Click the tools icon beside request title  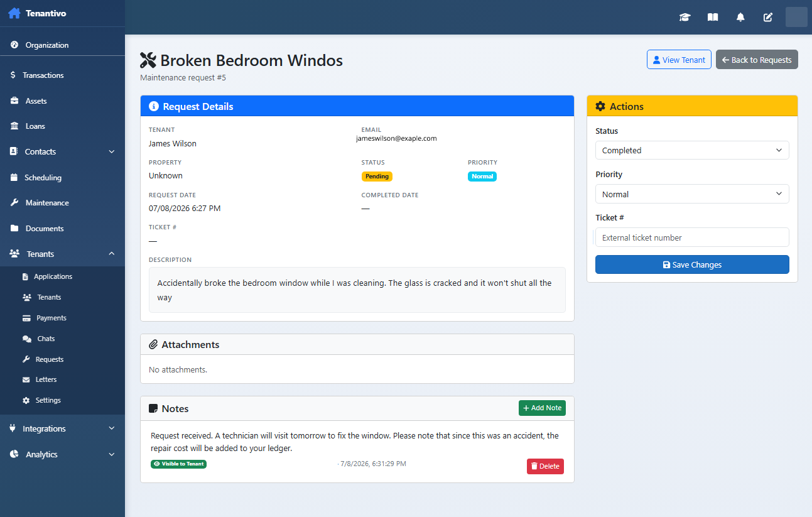(148, 60)
